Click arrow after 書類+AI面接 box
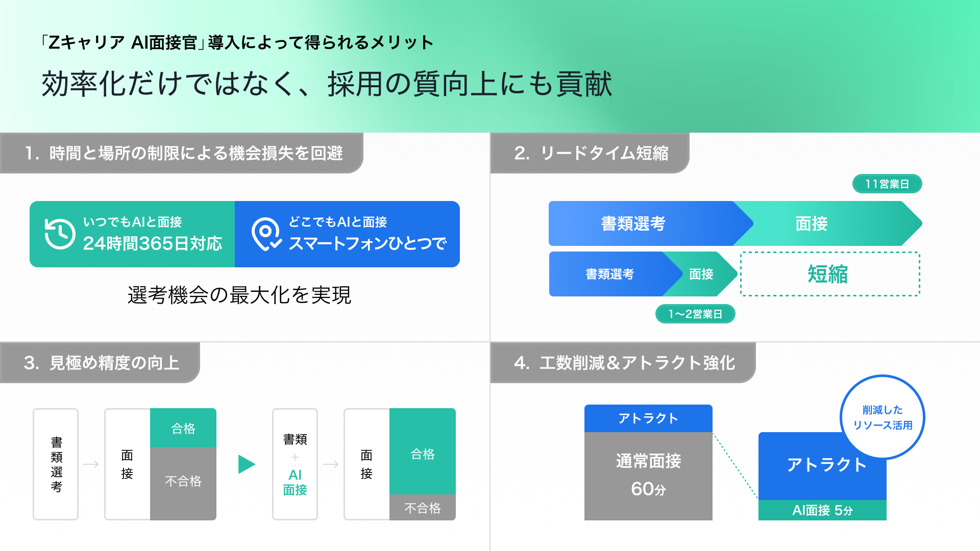980x551 pixels. point(331,464)
